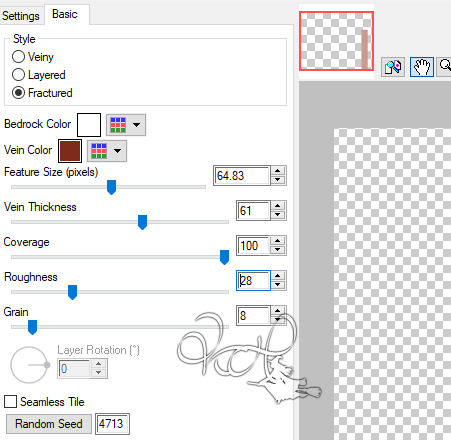Select the Veiny style radio button

18,57
